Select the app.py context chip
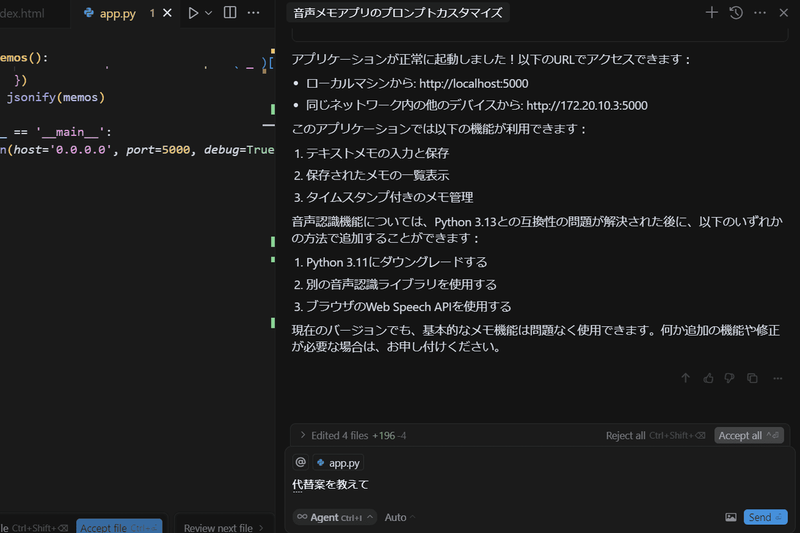This screenshot has width=800, height=533. click(x=338, y=463)
